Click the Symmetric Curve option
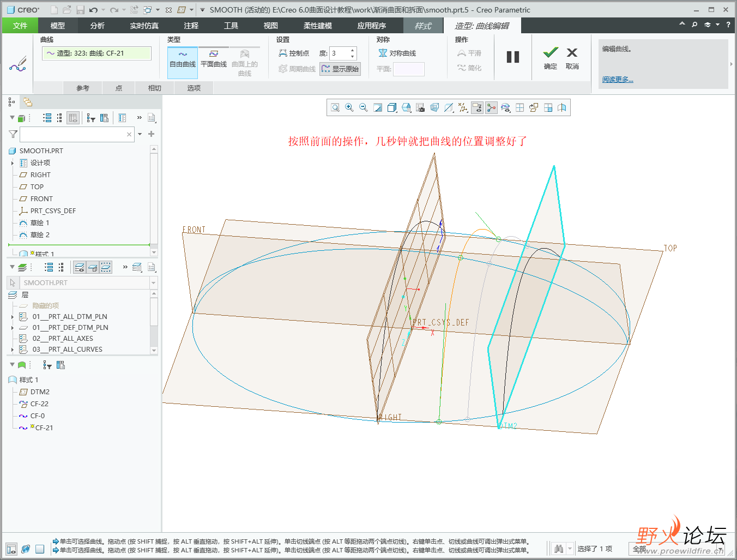This screenshot has height=560, width=737. pyautogui.click(x=397, y=53)
